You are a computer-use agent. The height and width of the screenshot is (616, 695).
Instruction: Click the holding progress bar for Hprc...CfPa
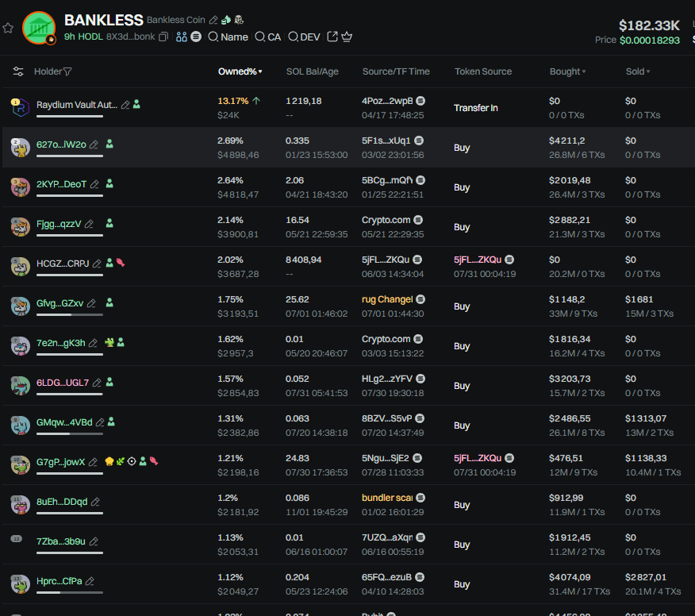tap(70, 592)
